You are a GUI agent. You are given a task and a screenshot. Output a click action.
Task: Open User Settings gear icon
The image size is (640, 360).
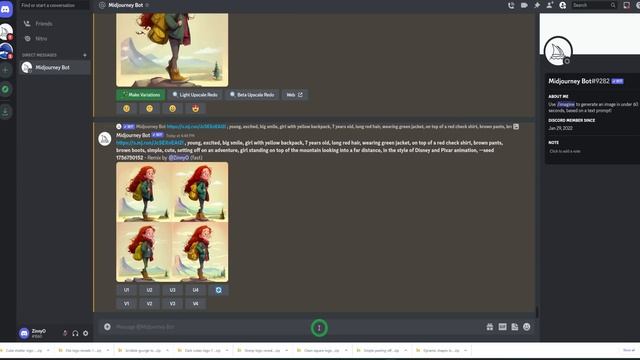pos(85,333)
